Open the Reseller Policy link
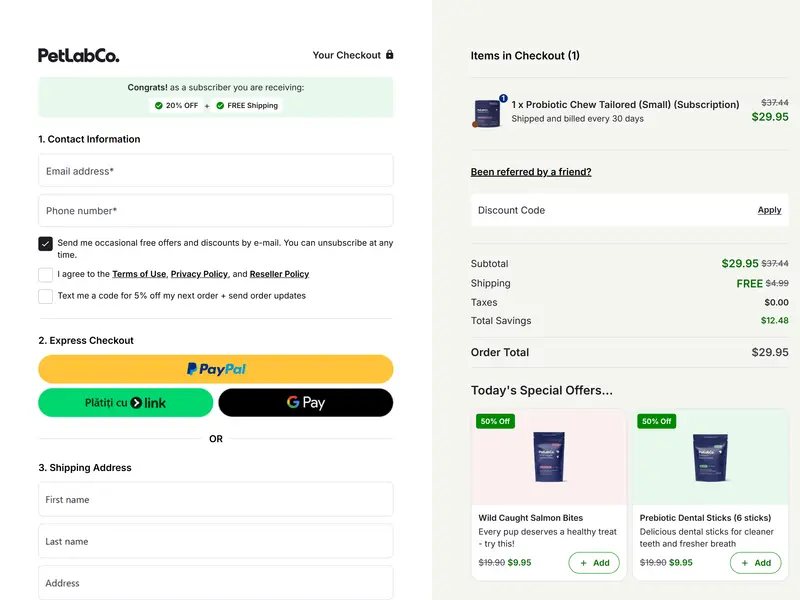 (x=279, y=274)
